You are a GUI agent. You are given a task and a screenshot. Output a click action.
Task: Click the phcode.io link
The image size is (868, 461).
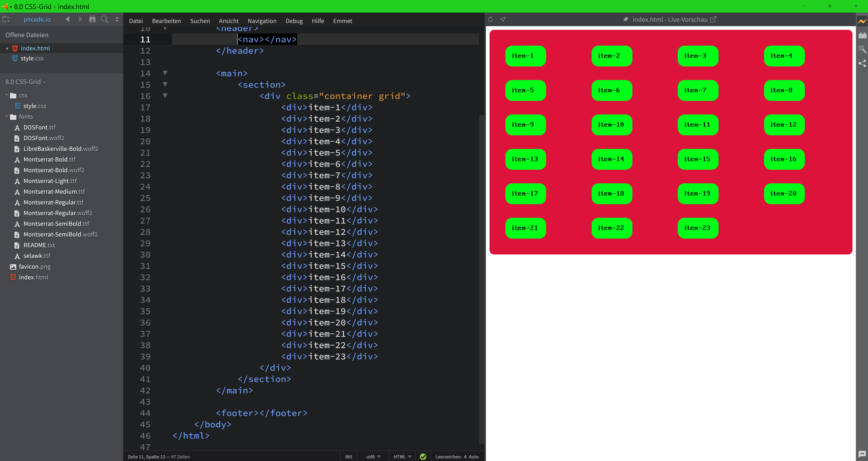pyautogui.click(x=37, y=20)
